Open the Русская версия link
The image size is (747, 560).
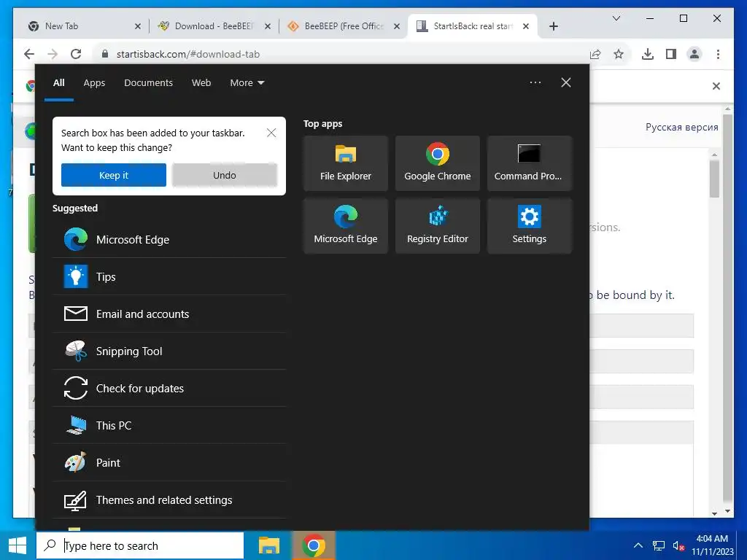pyautogui.click(x=681, y=127)
